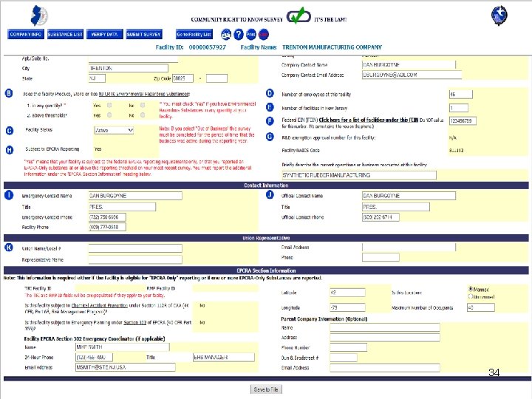Click the Company Contact Email Address field
This screenshot has width=532, height=399.
point(412,75)
